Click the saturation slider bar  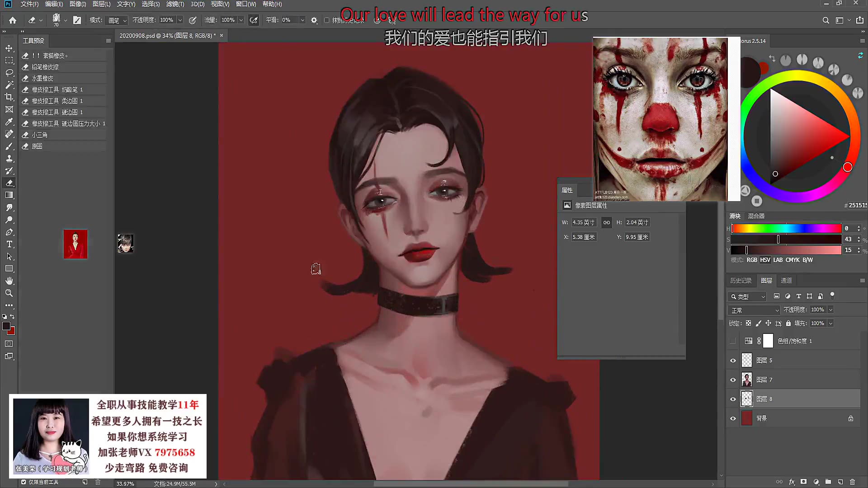(786, 239)
